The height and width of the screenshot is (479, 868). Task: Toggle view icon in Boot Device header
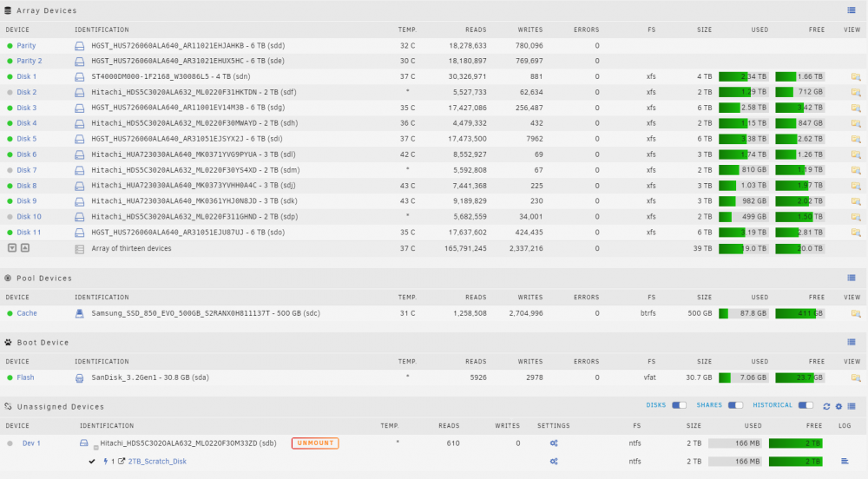point(852,343)
